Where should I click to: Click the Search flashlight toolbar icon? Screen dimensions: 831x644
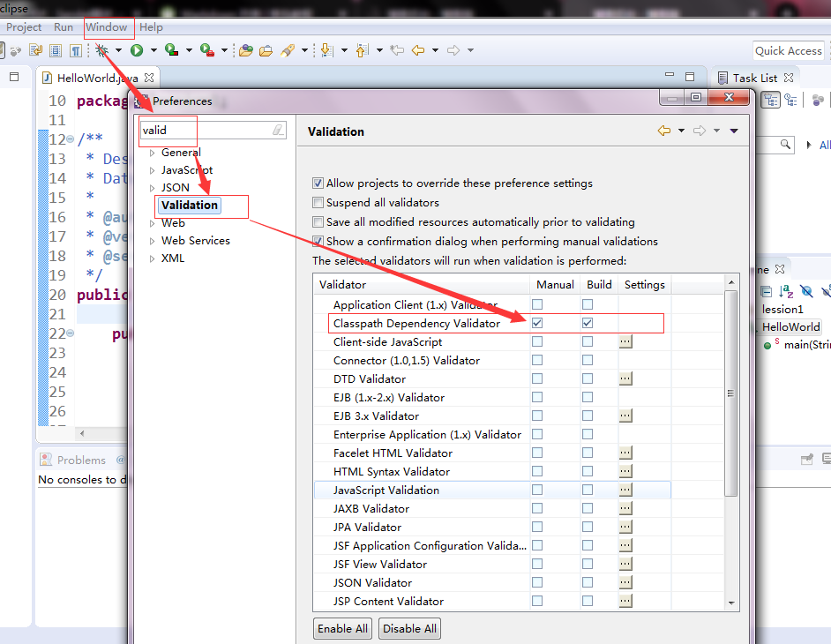[288, 50]
